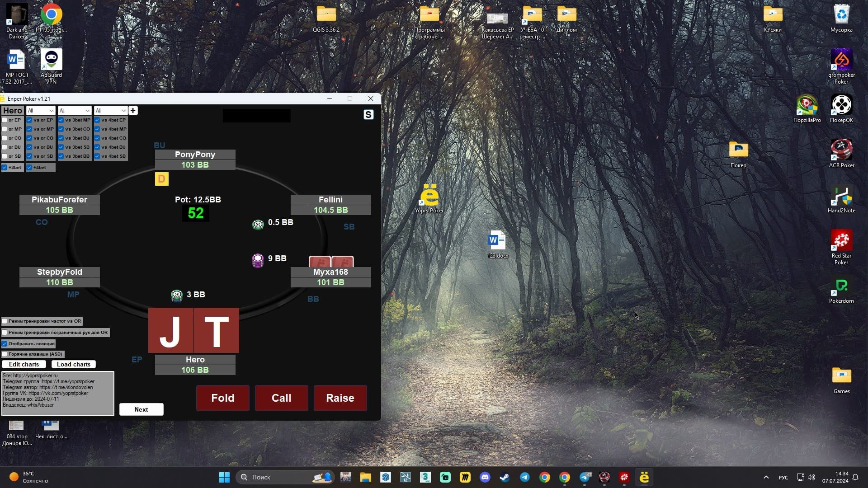Open Red Star Poker desktop shortcut
The height and width of the screenshot is (488, 868).
point(841,247)
